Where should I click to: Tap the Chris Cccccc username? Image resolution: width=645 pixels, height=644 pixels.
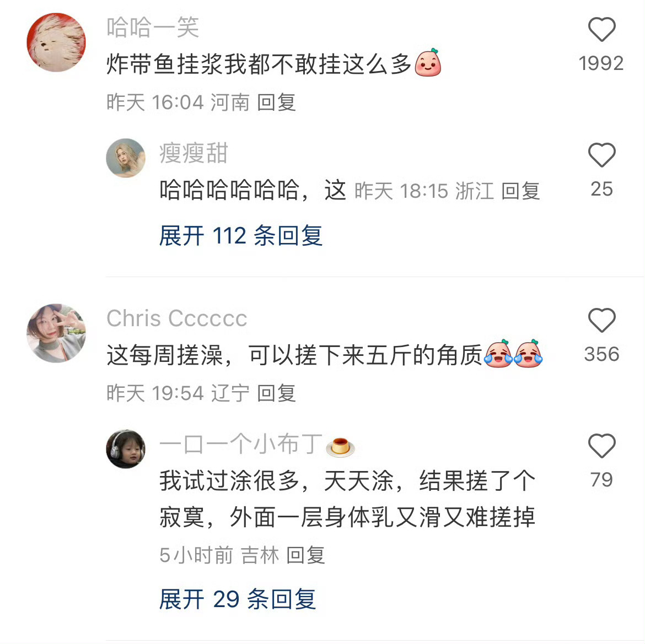click(x=177, y=318)
